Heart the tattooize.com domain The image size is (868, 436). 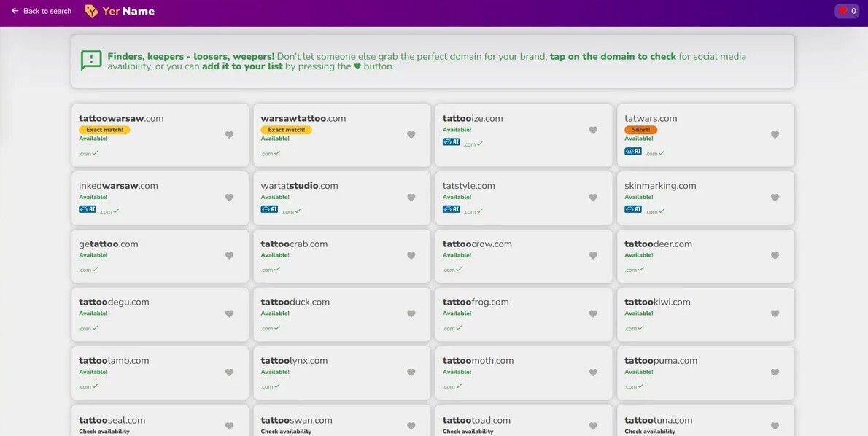(x=593, y=131)
